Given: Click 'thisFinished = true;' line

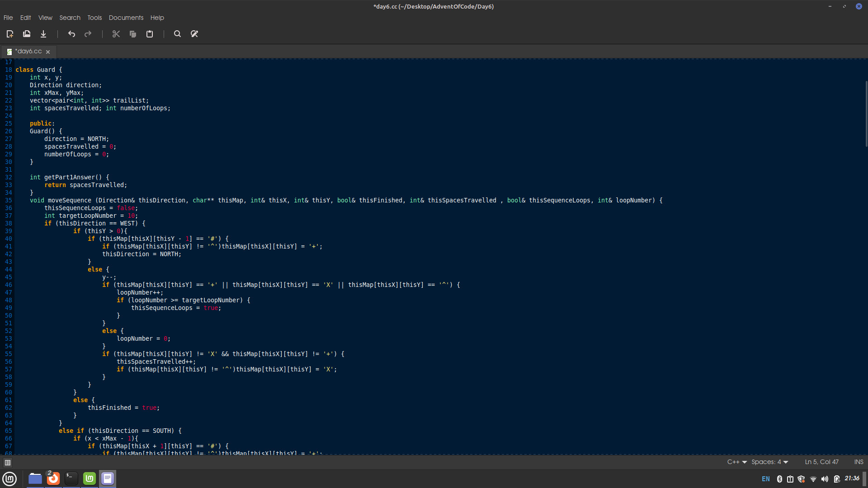Looking at the screenshot, I should point(124,408).
